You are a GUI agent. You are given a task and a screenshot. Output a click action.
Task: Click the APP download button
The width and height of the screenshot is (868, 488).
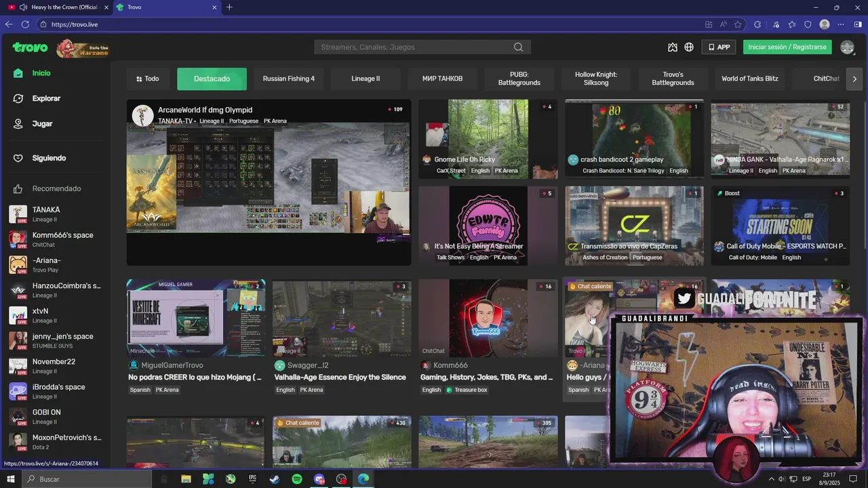[x=719, y=47]
